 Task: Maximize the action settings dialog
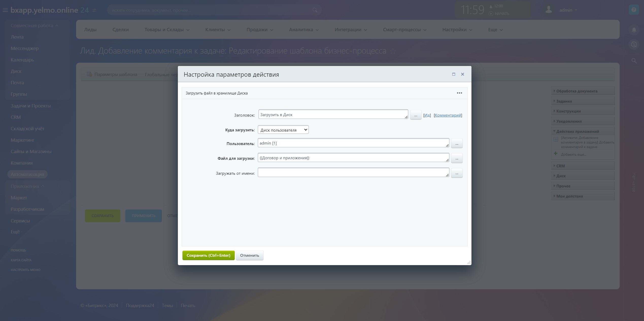pyautogui.click(x=454, y=74)
